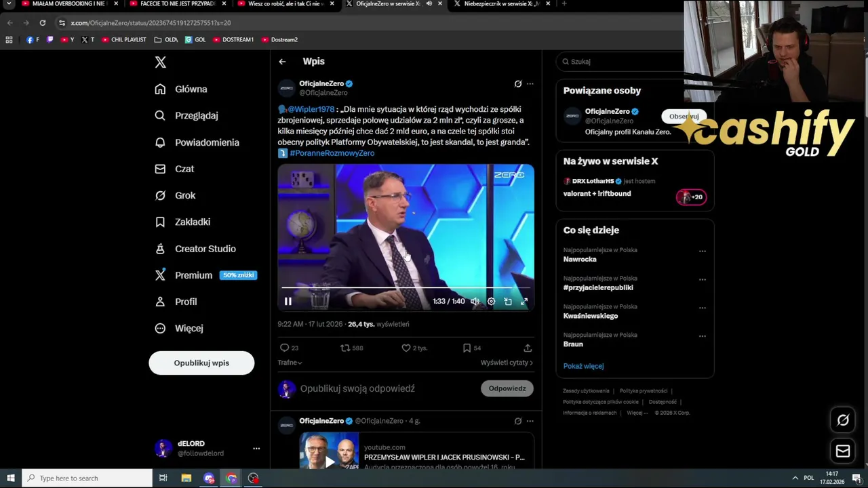This screenshot has height=488, width=868.
Task: Open options for Braun trend
Action: coord(703,336)
